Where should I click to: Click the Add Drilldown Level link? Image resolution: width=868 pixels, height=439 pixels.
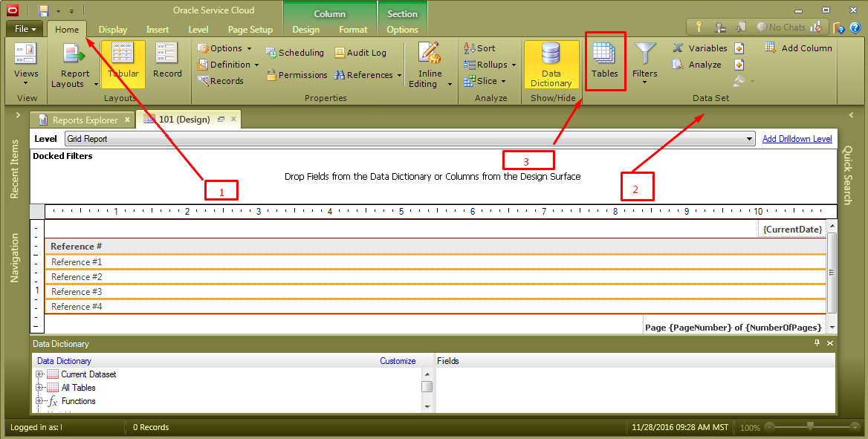[797, 139]
